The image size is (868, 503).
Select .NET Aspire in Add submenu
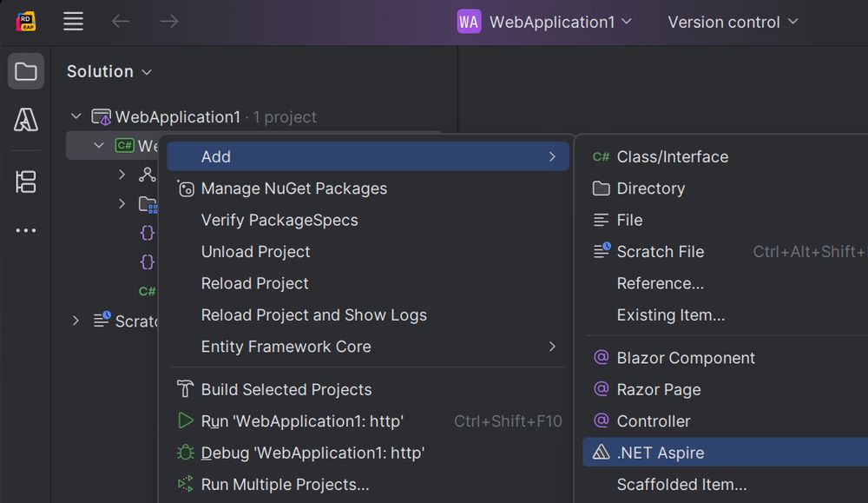pos(725,452)
